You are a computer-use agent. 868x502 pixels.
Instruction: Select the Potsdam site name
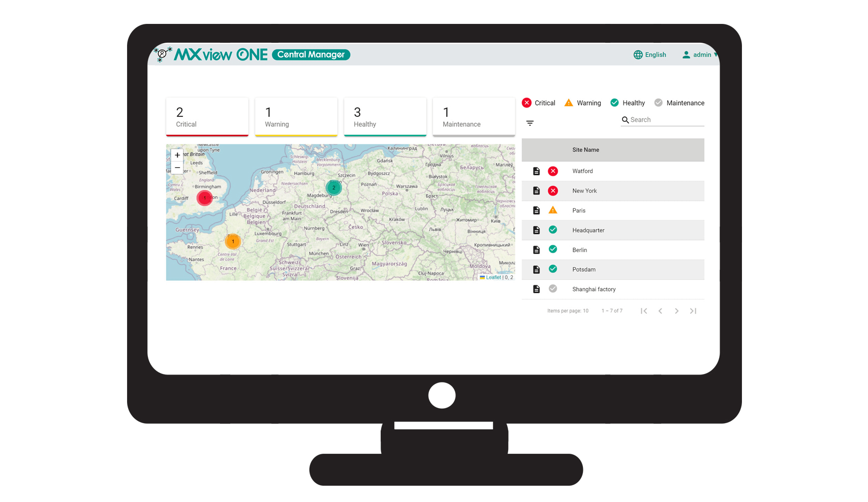click(584, 269)
